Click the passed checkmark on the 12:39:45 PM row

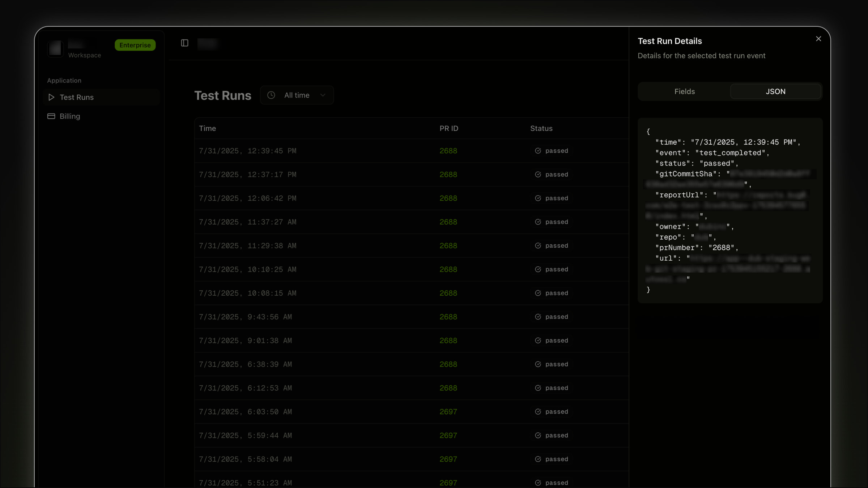click(x=537, y=151)
